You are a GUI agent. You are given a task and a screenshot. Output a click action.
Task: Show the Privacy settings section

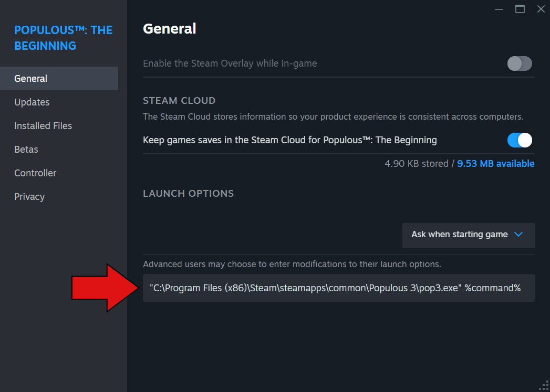[x=29, y=197]
